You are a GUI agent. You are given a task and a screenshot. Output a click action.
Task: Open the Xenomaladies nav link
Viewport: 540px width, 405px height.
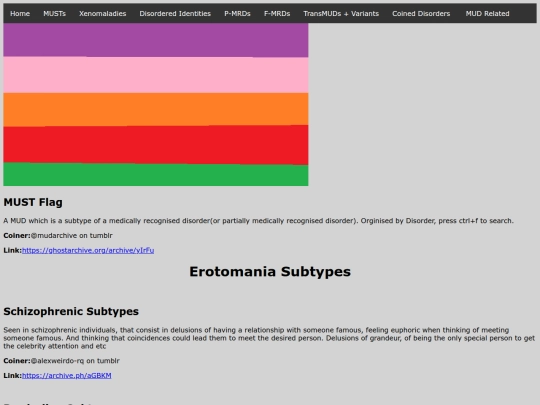point(103,13)
